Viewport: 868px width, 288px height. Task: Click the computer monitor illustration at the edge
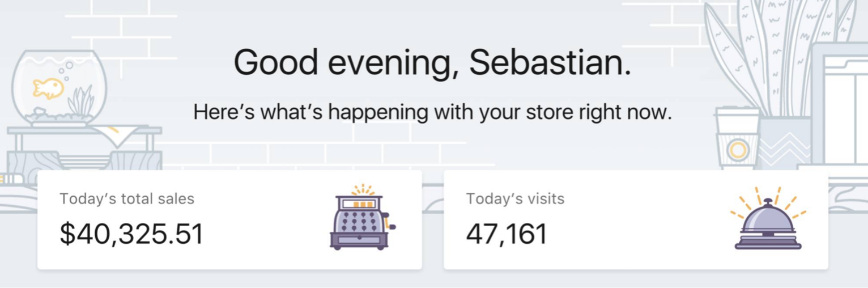point(840,107)
